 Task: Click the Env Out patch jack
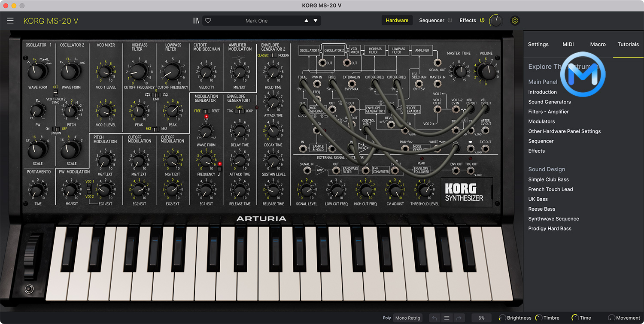point(456,170)
